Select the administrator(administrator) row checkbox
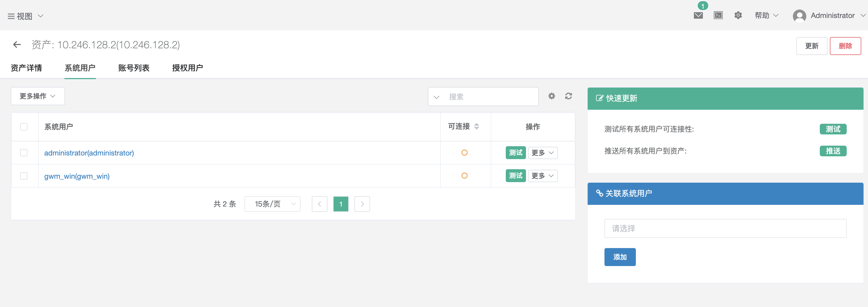 pyautogui.click(x=24, y=152)
